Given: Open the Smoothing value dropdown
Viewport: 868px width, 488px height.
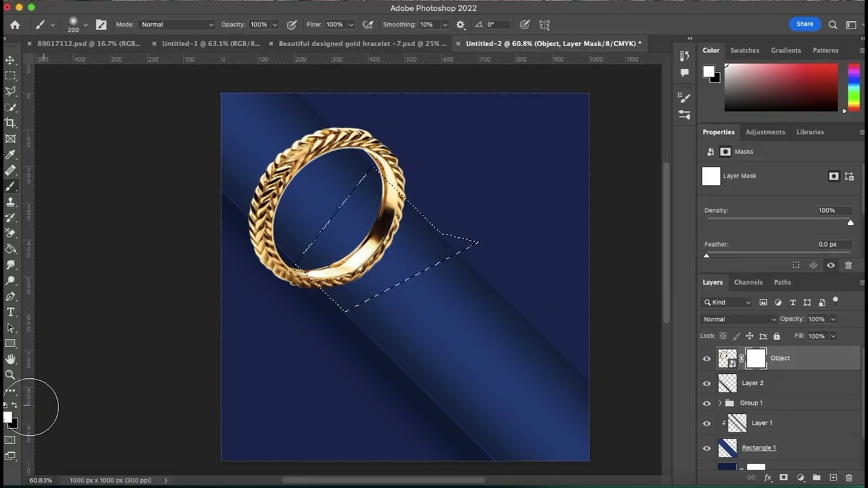Looking at the screenshot, I should coord(445,24).
